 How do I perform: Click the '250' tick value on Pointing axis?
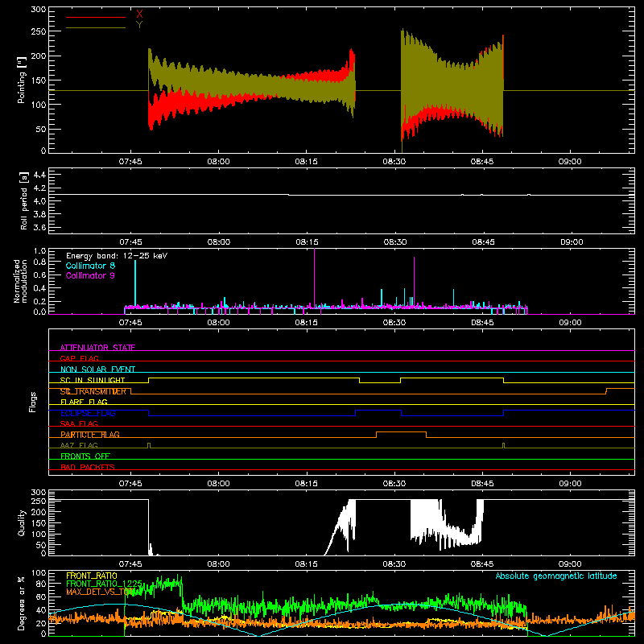coord(39,31)
